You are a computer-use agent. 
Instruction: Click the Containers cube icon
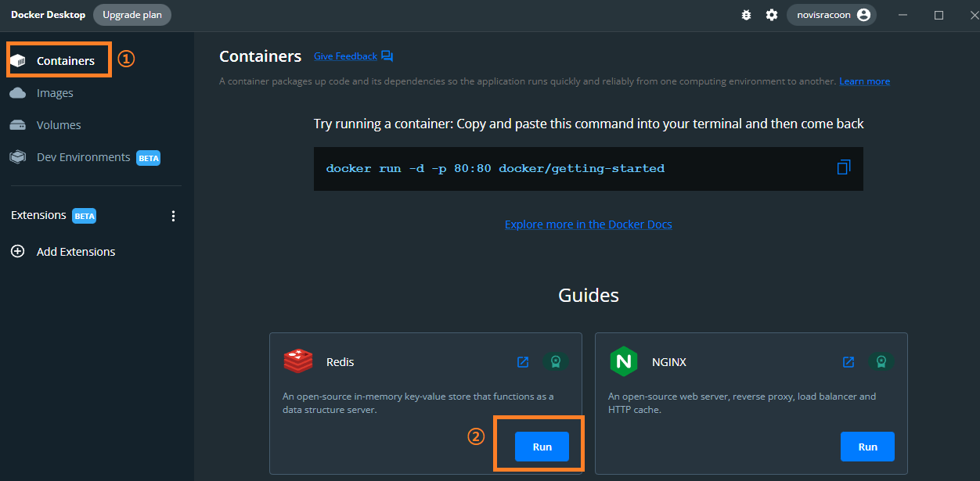pyautogui.click(x=18, y=61)
